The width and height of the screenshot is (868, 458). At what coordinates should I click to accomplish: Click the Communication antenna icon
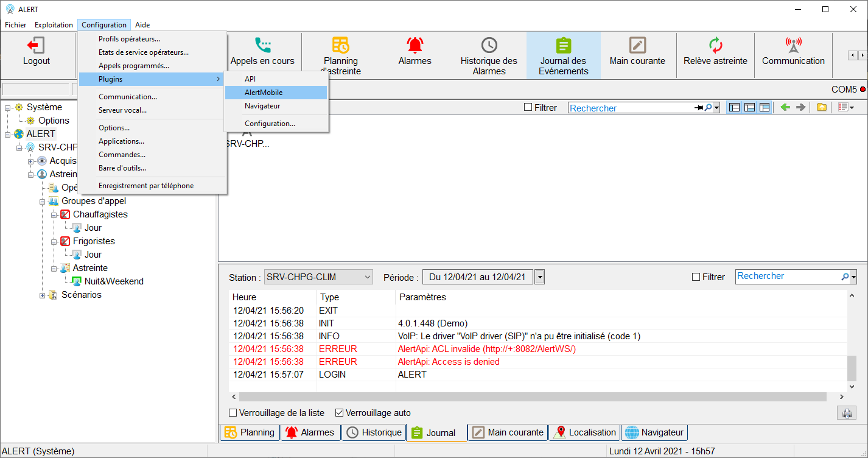[793, 46]
